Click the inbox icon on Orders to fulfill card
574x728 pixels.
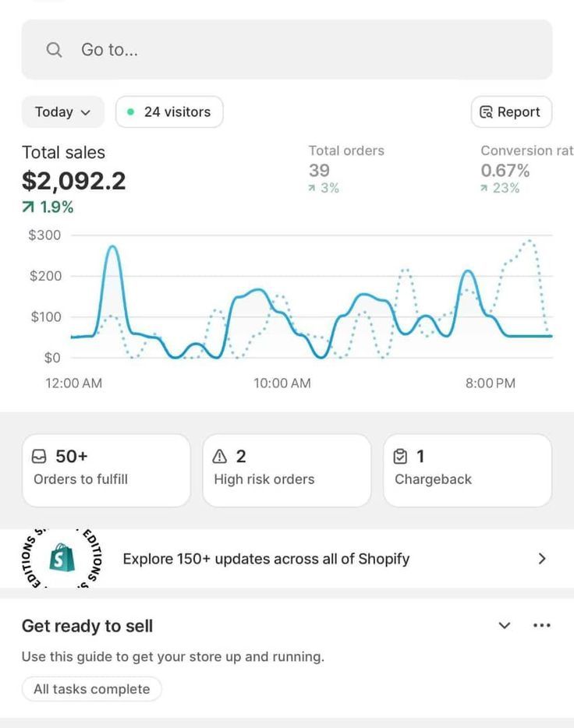pyautogui.click(x=40, y=456)
